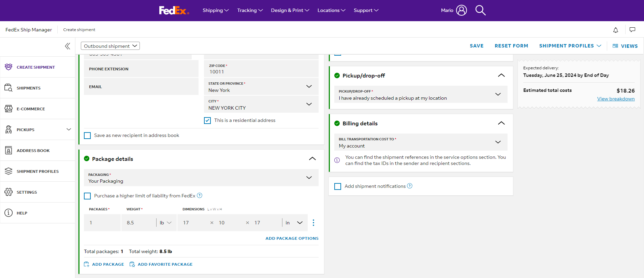644x278 pixels.
Task: Click the Address Book icon
Action: point(9,150)
